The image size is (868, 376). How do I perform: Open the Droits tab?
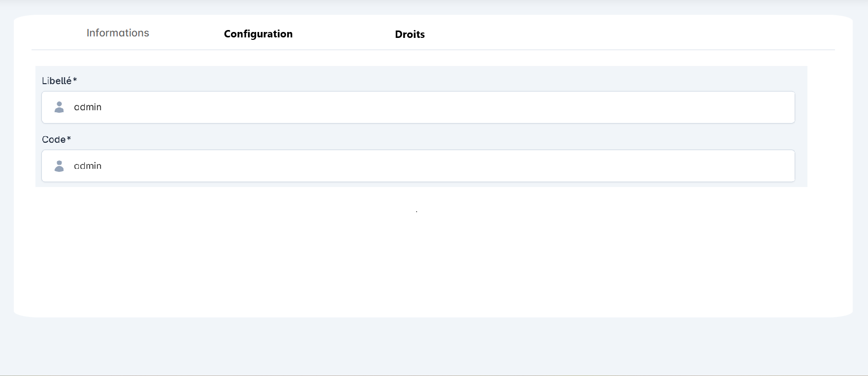click(x=410, y=34)
